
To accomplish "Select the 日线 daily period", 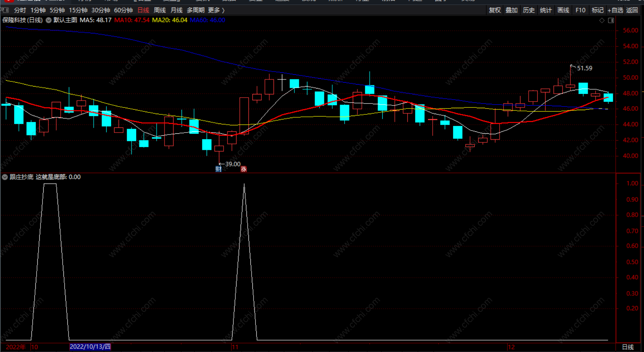I will (143, 10).
